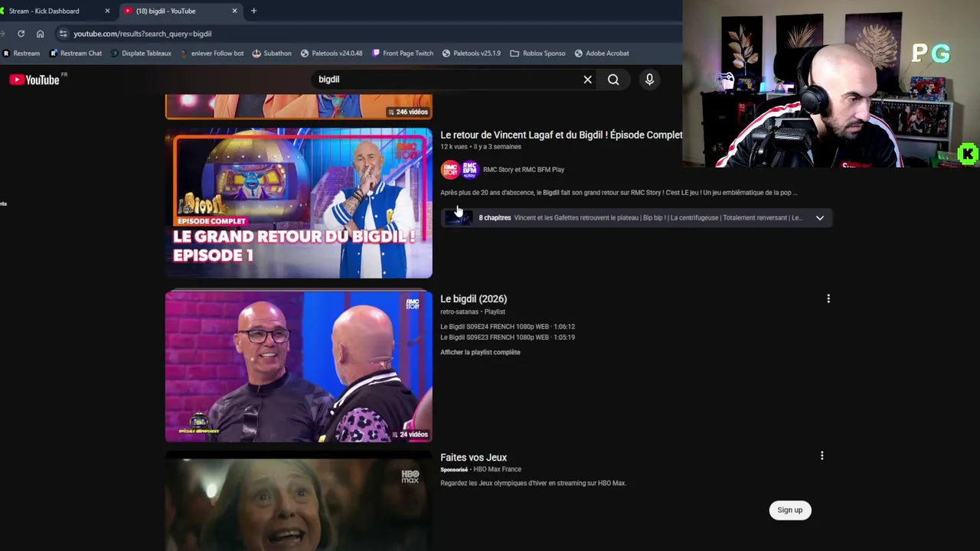This screenshot has height=551, width=980.
Task: Open the Restream Chat bookmark
Action: tap(76, 54)
